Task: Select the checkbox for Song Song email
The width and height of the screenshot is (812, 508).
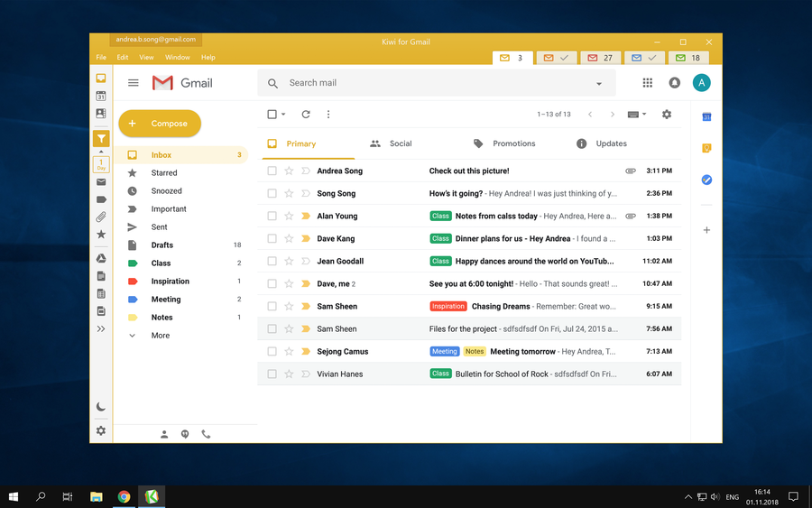Action: click(272, 193)
